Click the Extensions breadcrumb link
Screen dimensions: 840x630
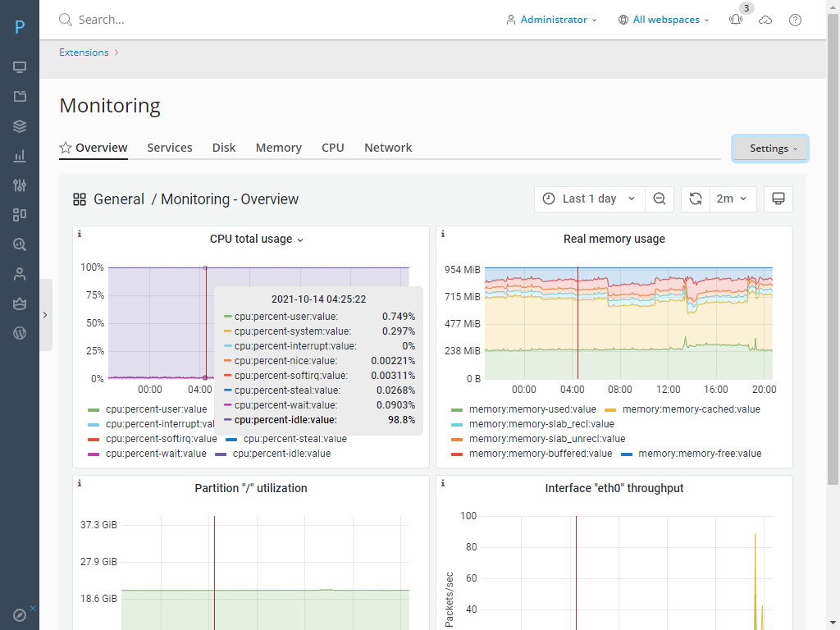click(x=83, y=52)
